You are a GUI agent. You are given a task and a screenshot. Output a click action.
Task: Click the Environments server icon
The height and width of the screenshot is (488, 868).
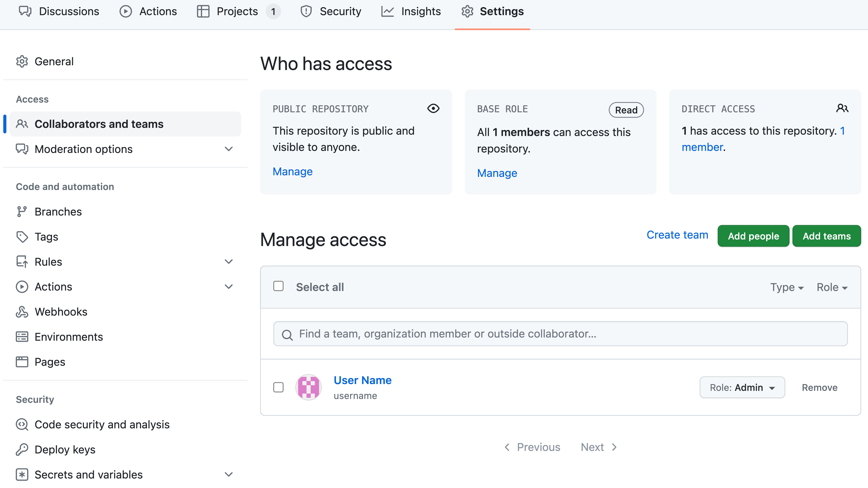22,337
